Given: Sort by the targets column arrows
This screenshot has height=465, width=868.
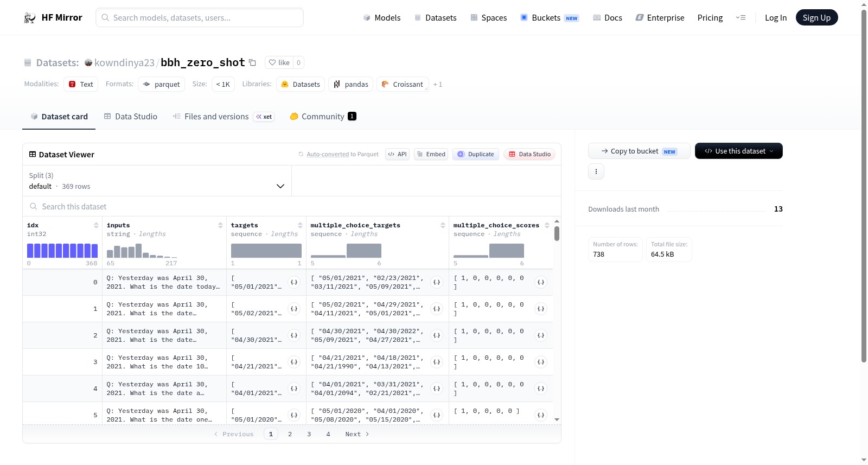Looking at the screenshot, I should (300, 225).
